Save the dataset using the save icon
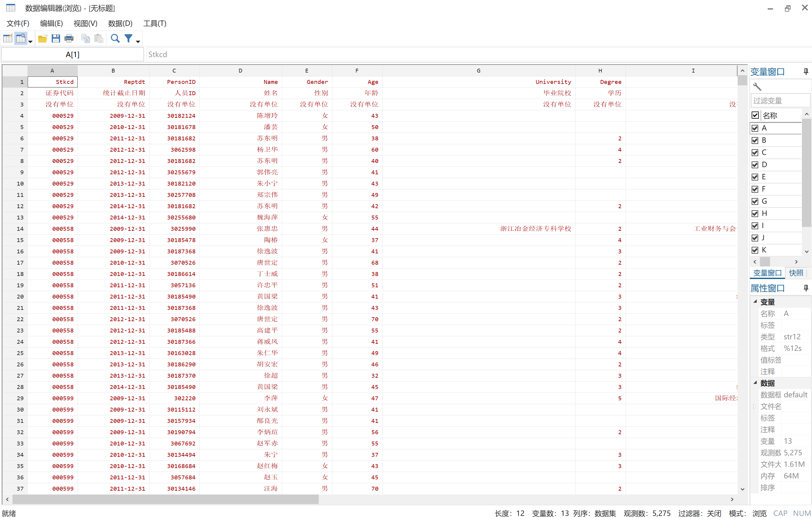Viewport: 812px width, 518px height. [x=56, y=38]
